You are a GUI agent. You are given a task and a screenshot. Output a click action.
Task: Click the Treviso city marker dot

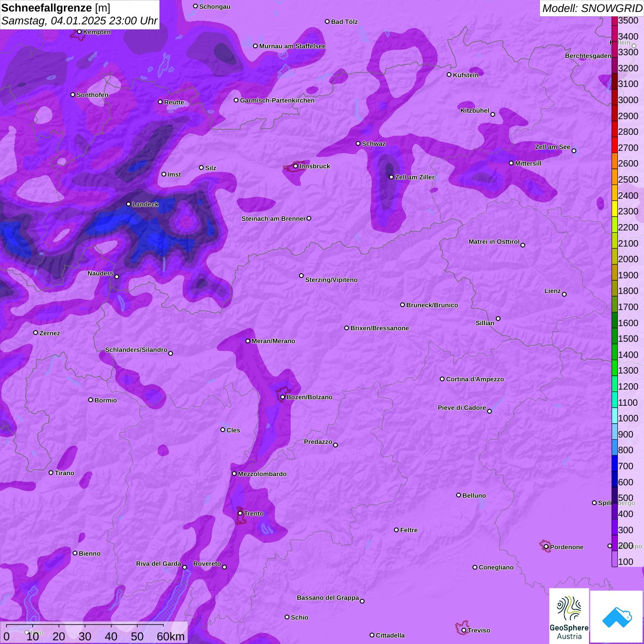464,630
